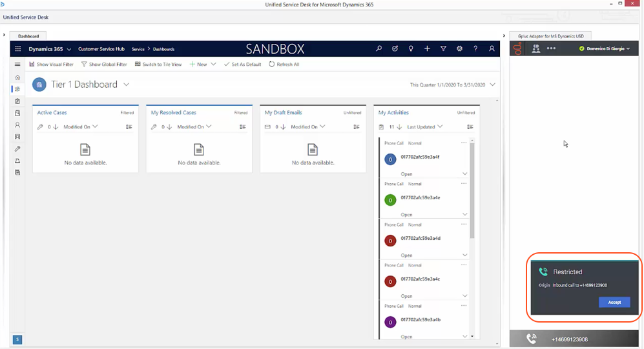The width and height of the screenshot is (644, 349).
Task: Expand activity 017702afc59e3a4f chevron
Action: coord(464,174)
